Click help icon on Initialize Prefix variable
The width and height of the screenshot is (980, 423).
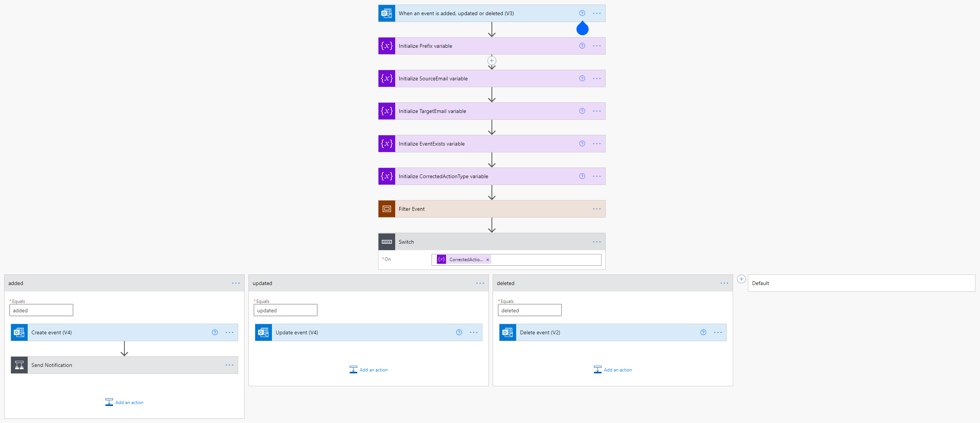coord(582,46)
